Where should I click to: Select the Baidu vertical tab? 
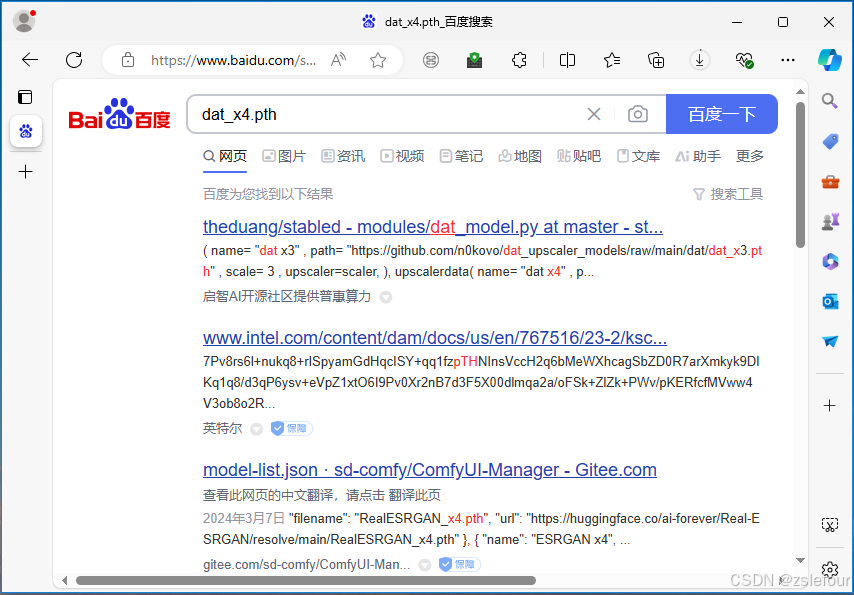26,131
